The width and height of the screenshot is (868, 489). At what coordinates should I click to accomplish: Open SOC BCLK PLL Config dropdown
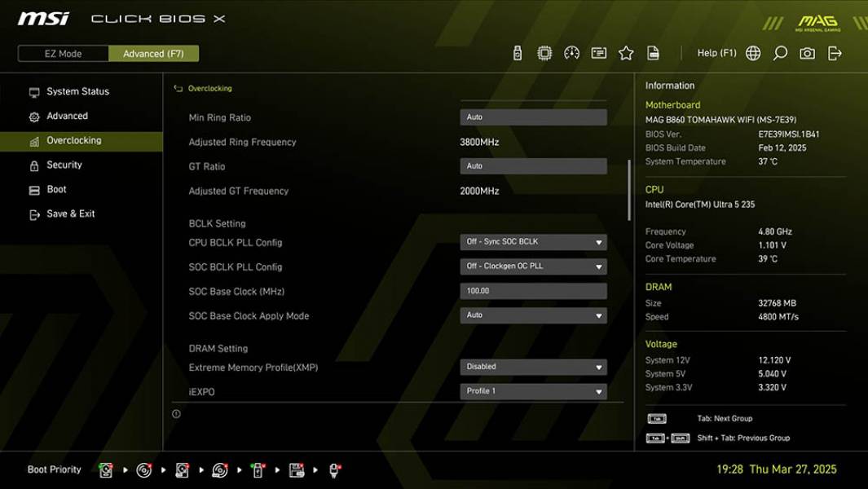pyautogui.click(x=533, y=267)
